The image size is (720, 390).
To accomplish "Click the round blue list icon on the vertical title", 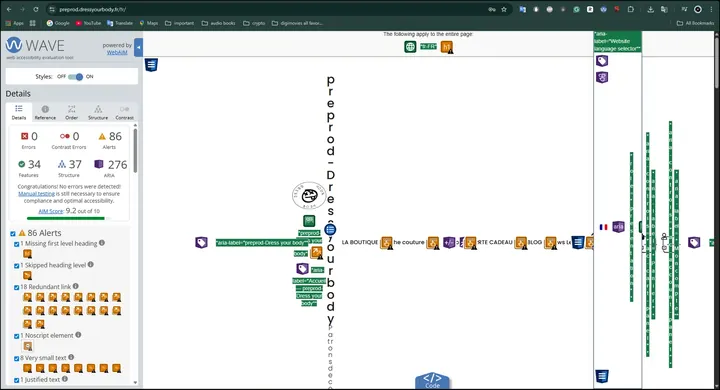I will tap(330, 229).
